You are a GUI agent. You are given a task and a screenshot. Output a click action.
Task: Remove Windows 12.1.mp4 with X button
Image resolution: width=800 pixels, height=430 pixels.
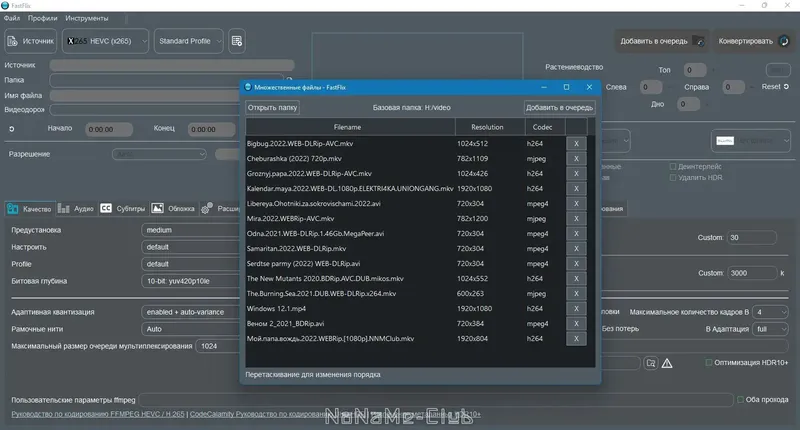pos(576,309)
